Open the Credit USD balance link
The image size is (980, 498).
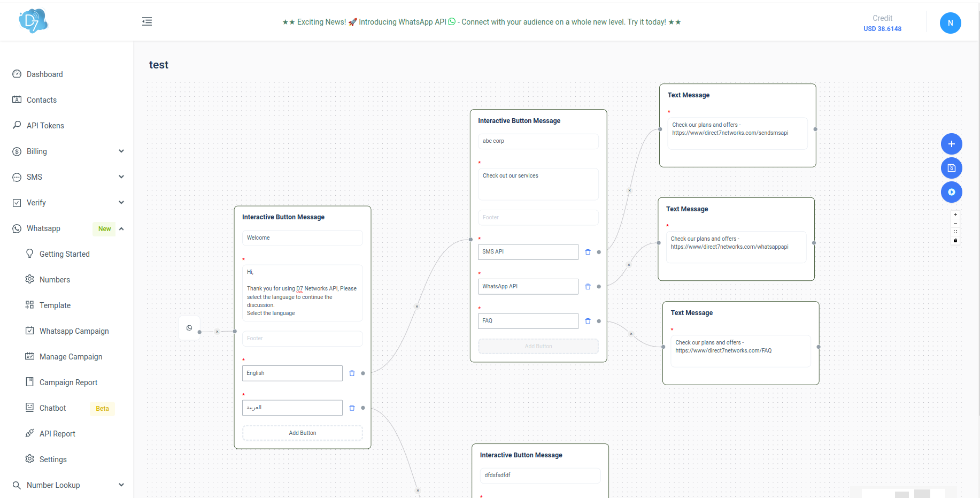coord(882,29)
